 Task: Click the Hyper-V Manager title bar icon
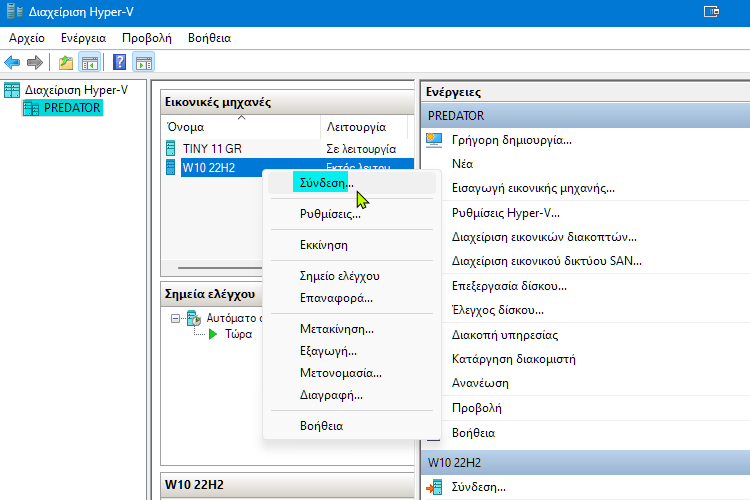14,11
